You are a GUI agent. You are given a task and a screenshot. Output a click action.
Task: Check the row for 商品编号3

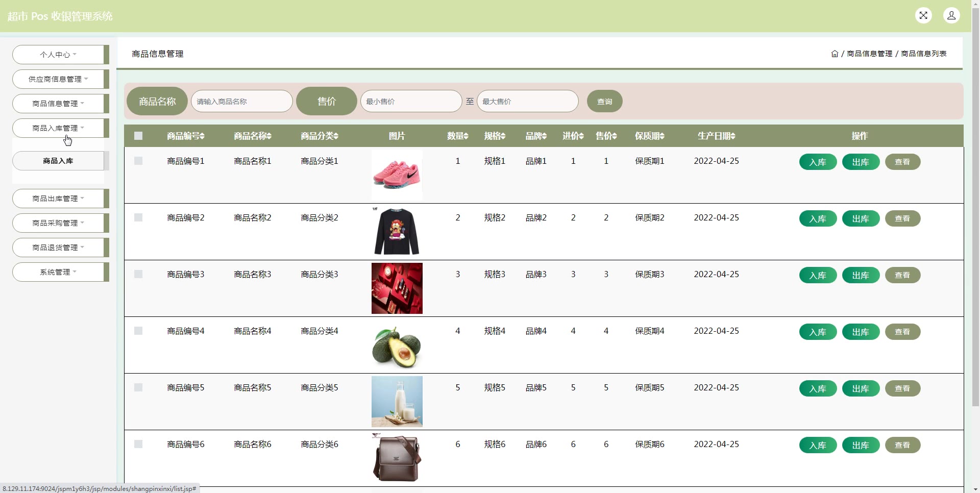pyautogui.click(x=138, y=274)
